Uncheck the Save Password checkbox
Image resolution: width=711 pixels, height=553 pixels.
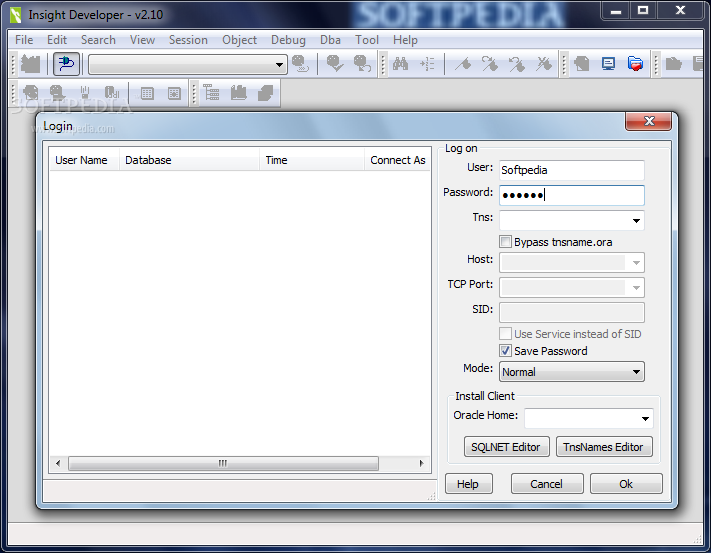tap(505, 350)
